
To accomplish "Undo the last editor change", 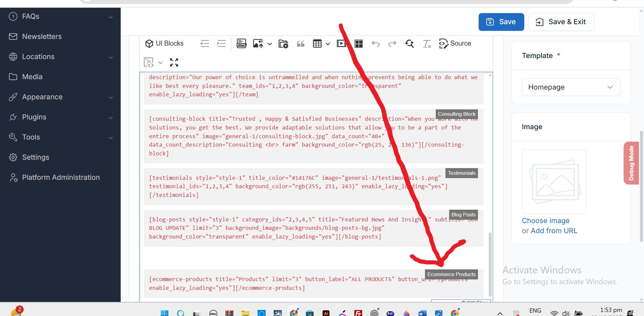I will (x=376, y=44).
